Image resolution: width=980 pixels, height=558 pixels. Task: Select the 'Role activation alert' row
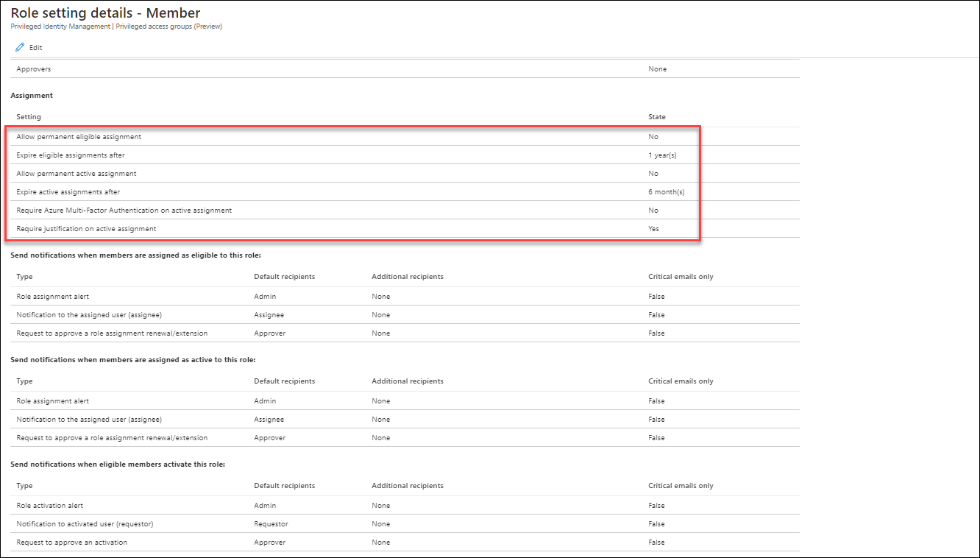pos(405,506)
